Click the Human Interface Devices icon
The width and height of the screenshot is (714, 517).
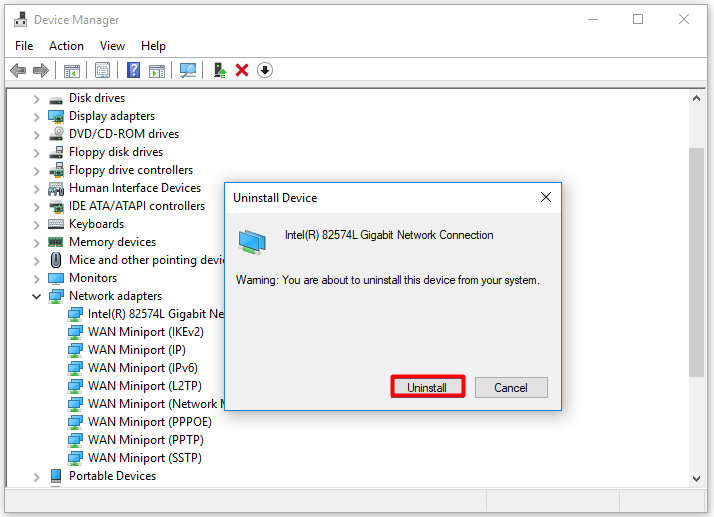[x=56, y=189]
